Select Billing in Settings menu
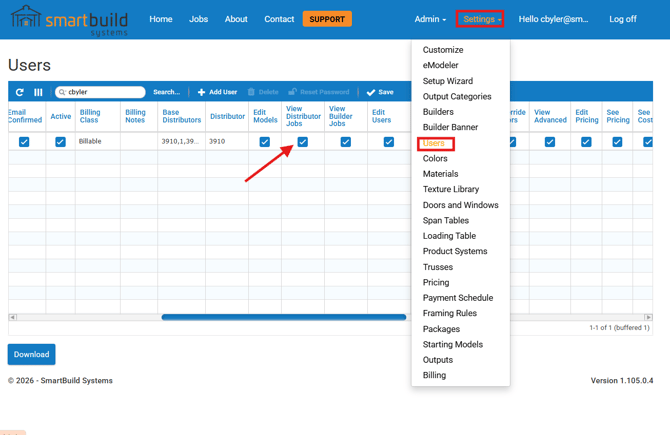The image size is (670, 435). [x=434, y=375]
